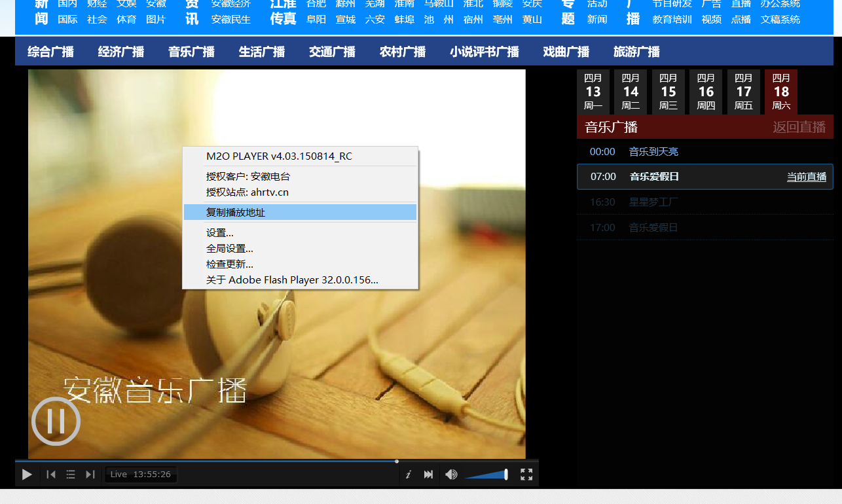This screenshot has height=504, width=842.
Task: Select 复制播放地址 in the context menu
Action: [300, 212]
